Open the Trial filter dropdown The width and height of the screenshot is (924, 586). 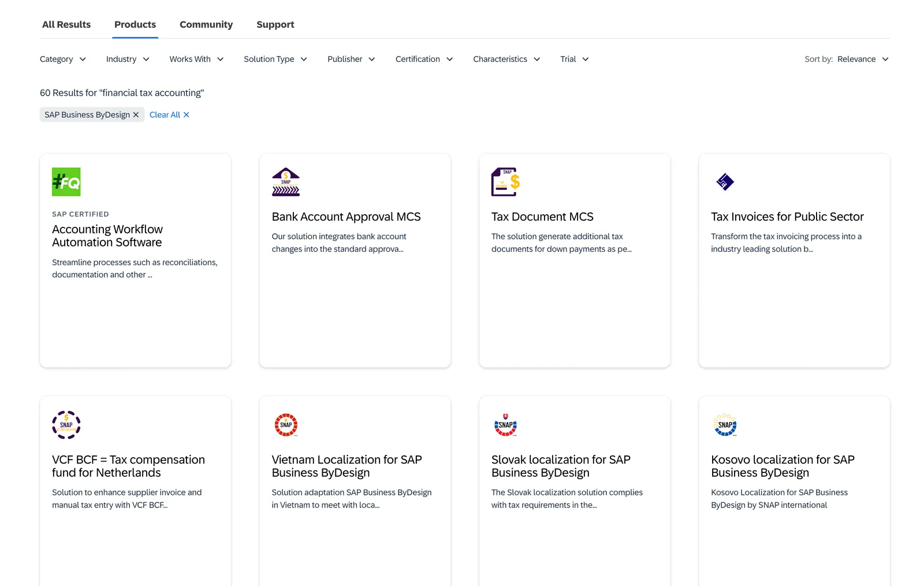[575, 59]
